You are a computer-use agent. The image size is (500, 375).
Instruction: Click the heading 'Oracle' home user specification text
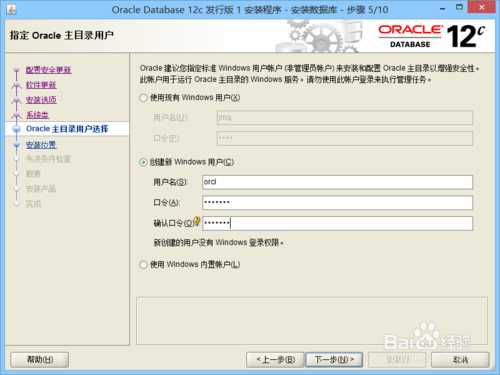62,35
